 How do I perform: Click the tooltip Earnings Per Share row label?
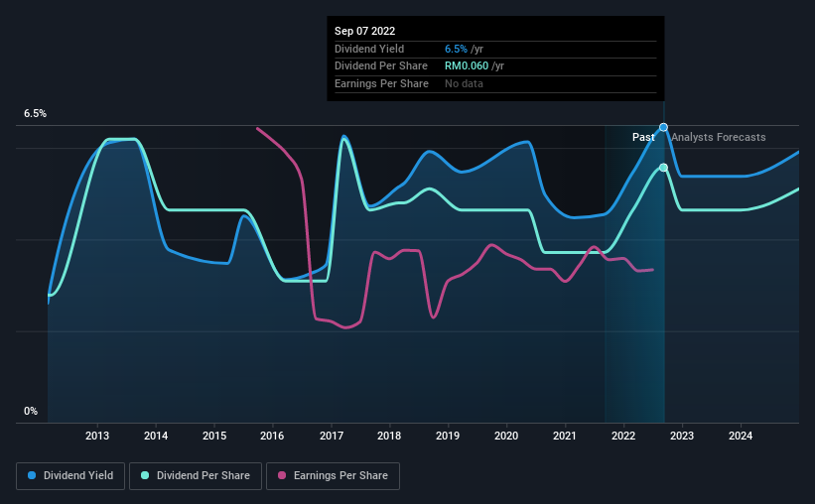(x=381, y=83)
